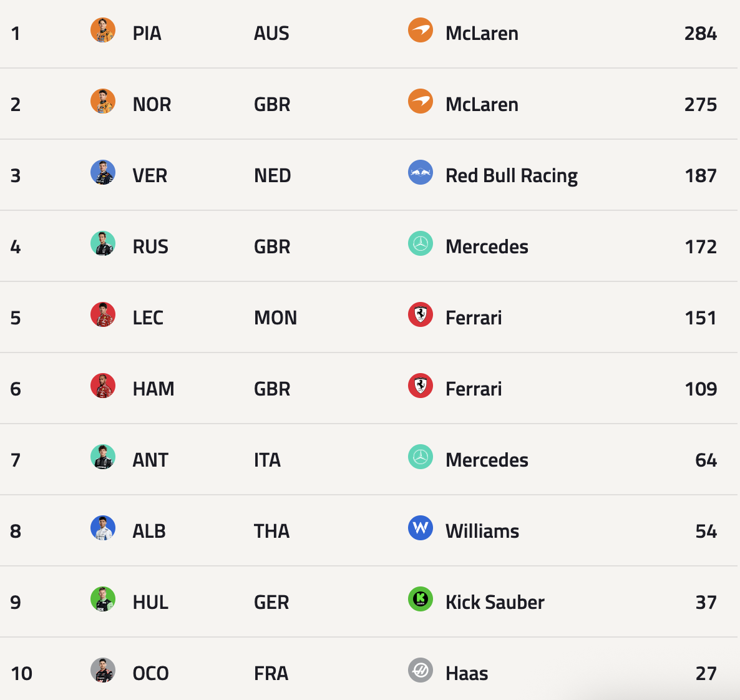Click the Williams team logo icon
Viewport: 740px width, 700px height.
click(x=420, y=528)
